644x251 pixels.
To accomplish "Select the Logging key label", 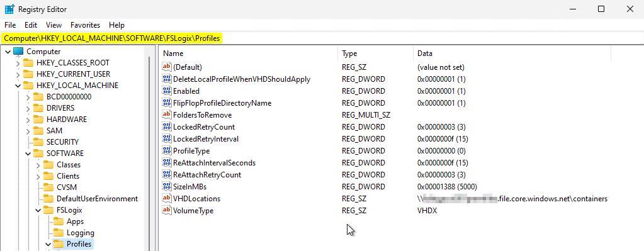I will [x=81, y=233].
